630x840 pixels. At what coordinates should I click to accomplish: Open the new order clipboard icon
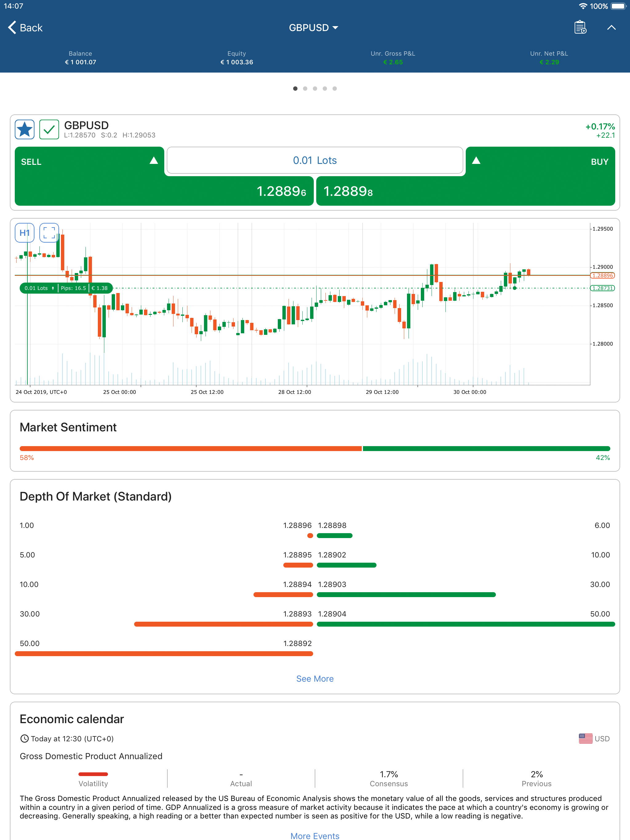click(580, 27)
